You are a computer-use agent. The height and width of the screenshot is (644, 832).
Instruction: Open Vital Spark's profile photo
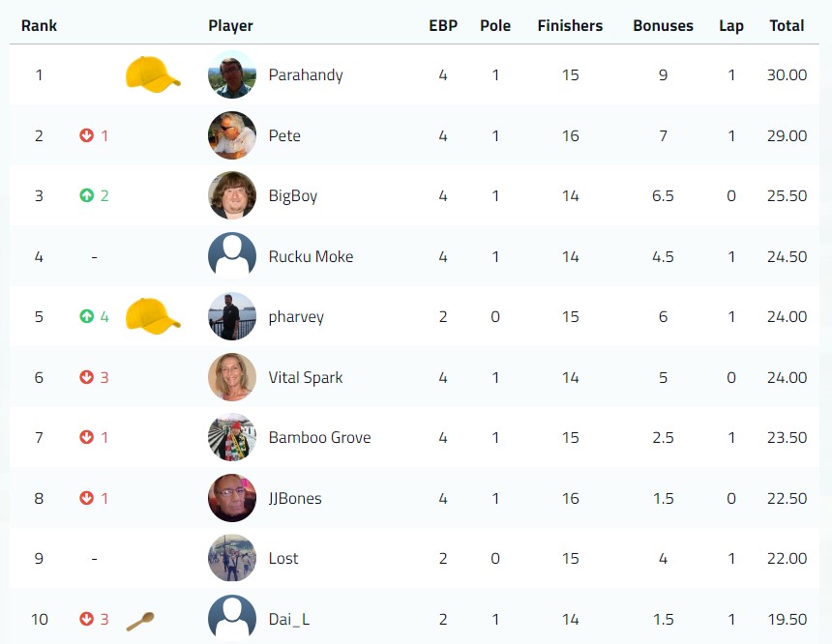point(232,377)
